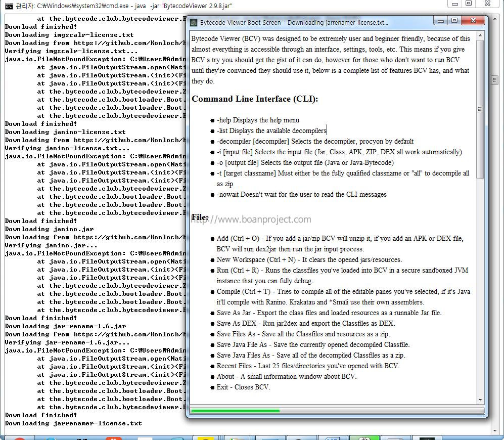
Task: Click the 'Save As Jar' bullet line
Action: pyautogui.click(x=329, y=313)
